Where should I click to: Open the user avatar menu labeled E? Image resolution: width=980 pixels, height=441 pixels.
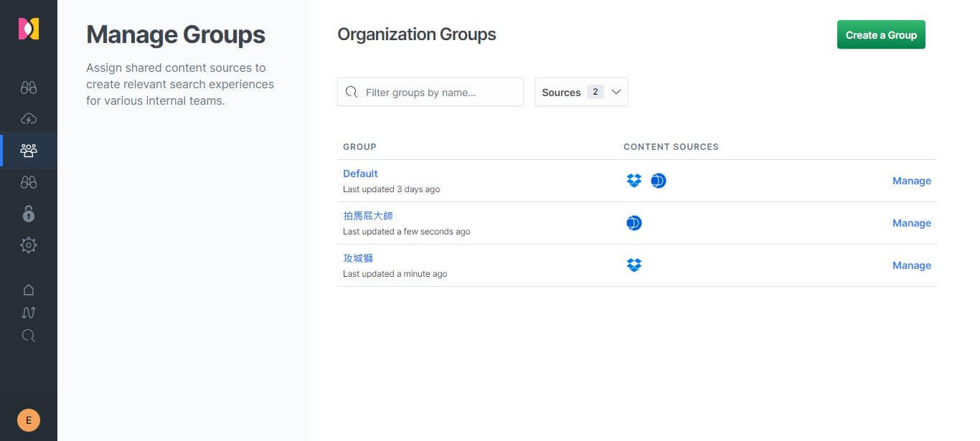point(28,419)
